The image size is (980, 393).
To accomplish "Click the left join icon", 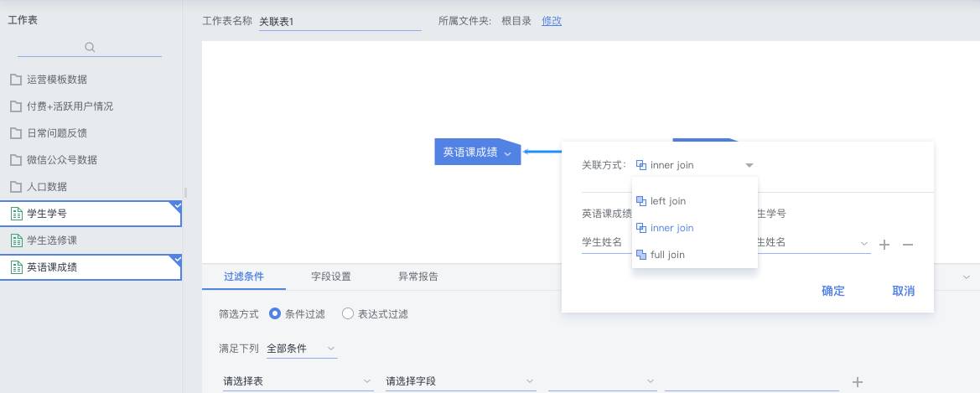I will click(x=640, y=201).
